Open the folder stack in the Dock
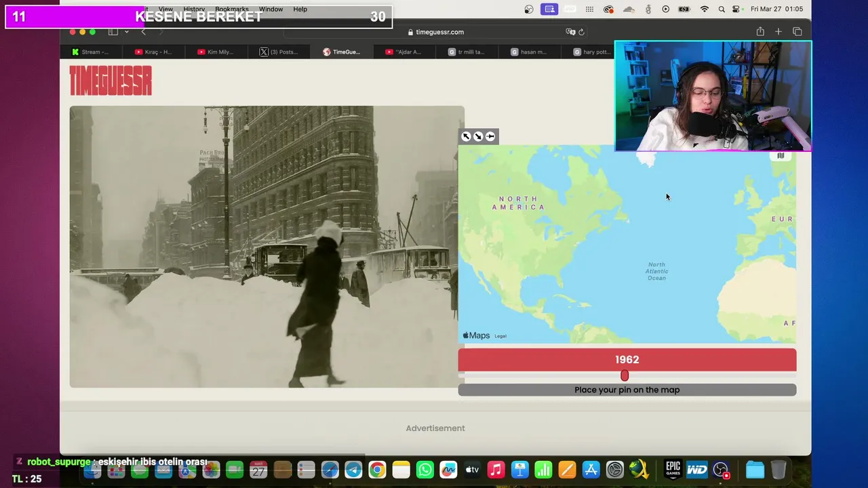868x488 pixels. tap(755, 470)
